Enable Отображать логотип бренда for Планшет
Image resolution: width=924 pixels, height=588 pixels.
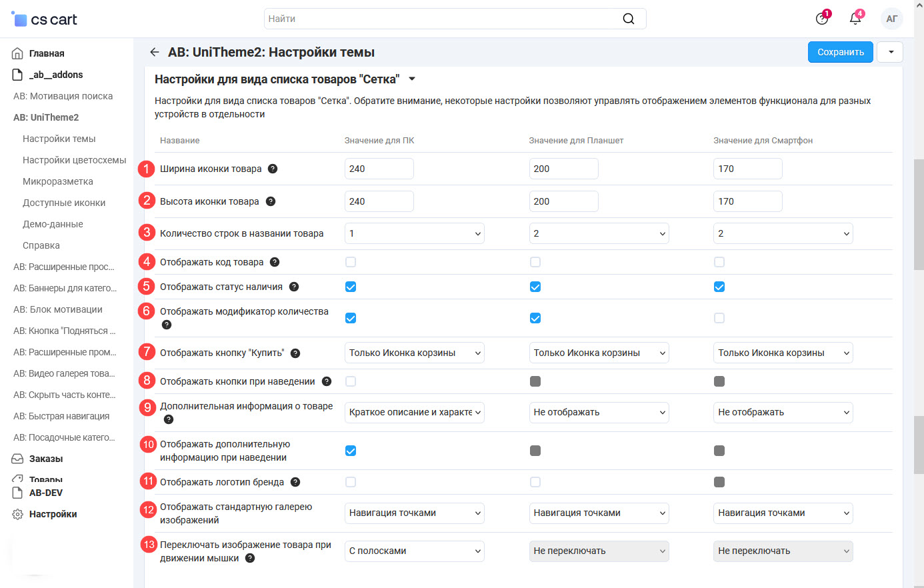(535, 482)
